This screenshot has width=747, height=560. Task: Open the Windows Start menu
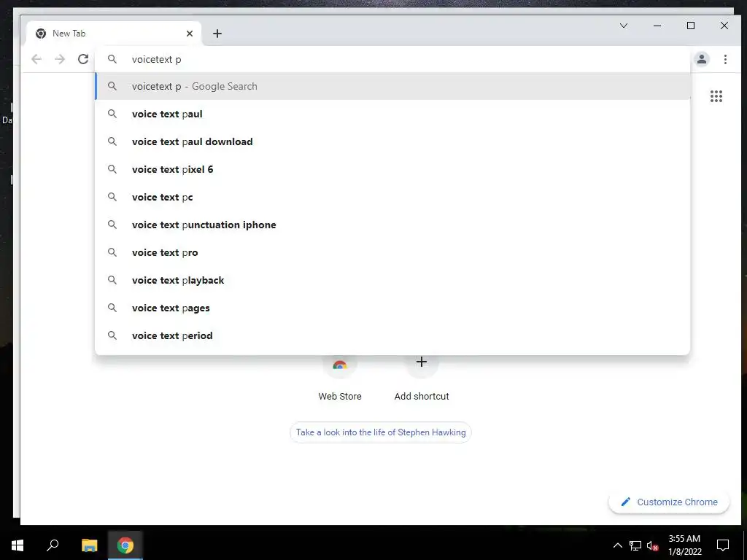pyautogui.click(x=18, y=545)
